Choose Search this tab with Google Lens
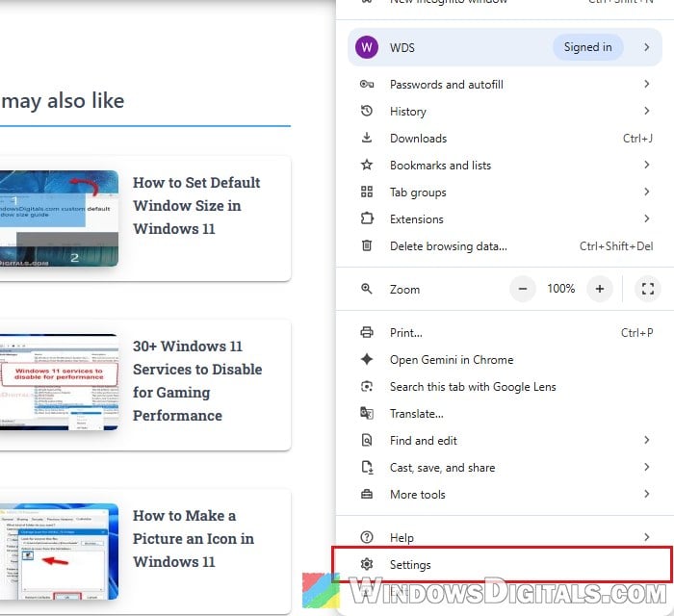 [x=505, y=387]
